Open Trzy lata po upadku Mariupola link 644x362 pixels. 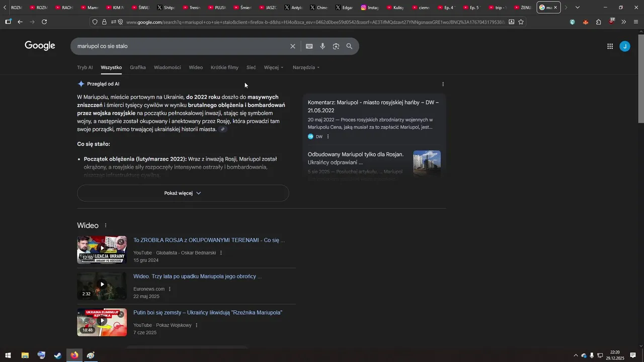[x=198, y=277]
